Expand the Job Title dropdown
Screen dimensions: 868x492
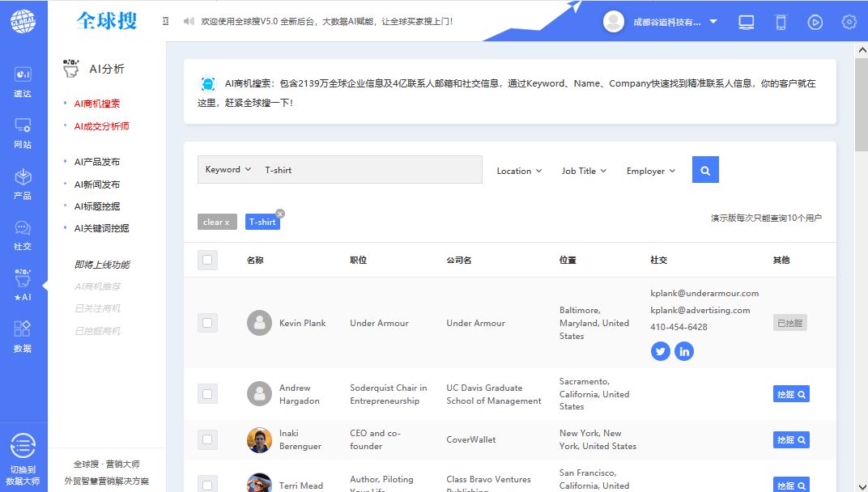point(583,171)
